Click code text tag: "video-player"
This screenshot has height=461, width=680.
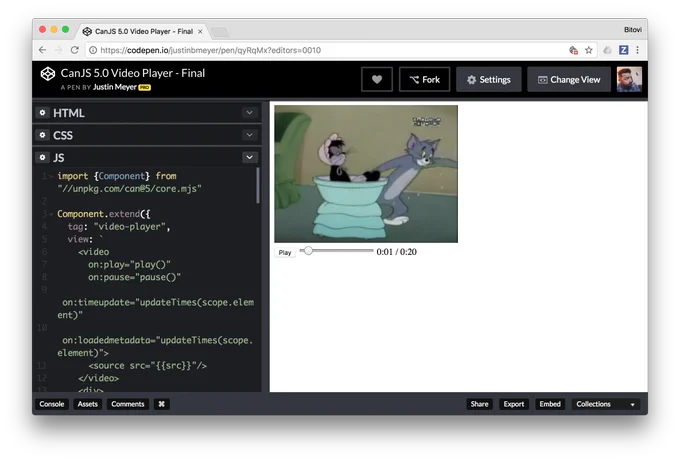[x=119, y=226]
